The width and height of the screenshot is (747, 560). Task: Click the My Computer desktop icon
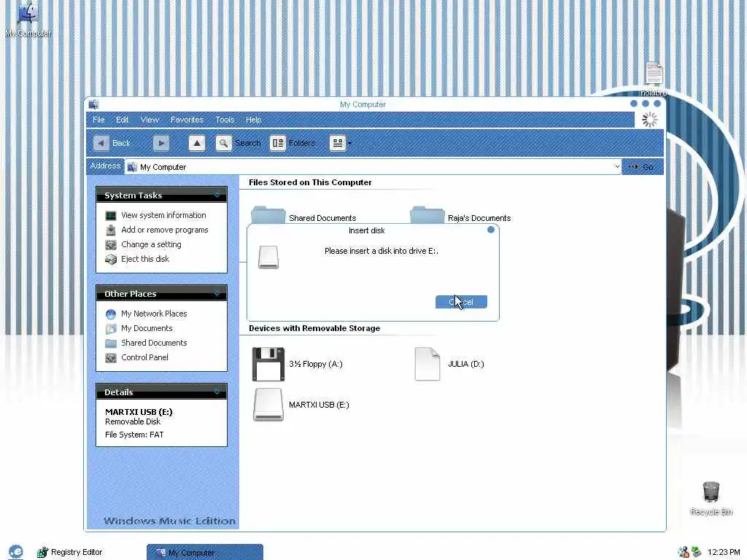point(28,20)
